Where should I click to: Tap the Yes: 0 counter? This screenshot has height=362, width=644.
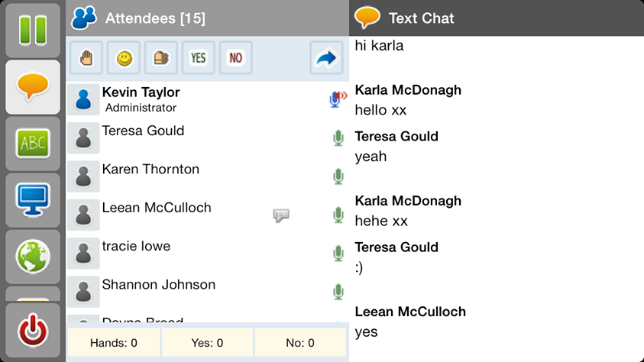pos(207,343)
